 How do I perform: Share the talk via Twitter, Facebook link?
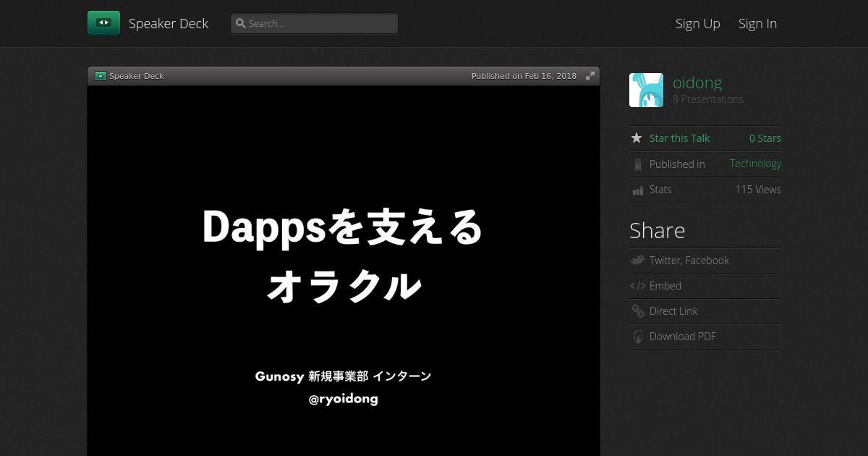pyautogui.click(x=689, y=261)
